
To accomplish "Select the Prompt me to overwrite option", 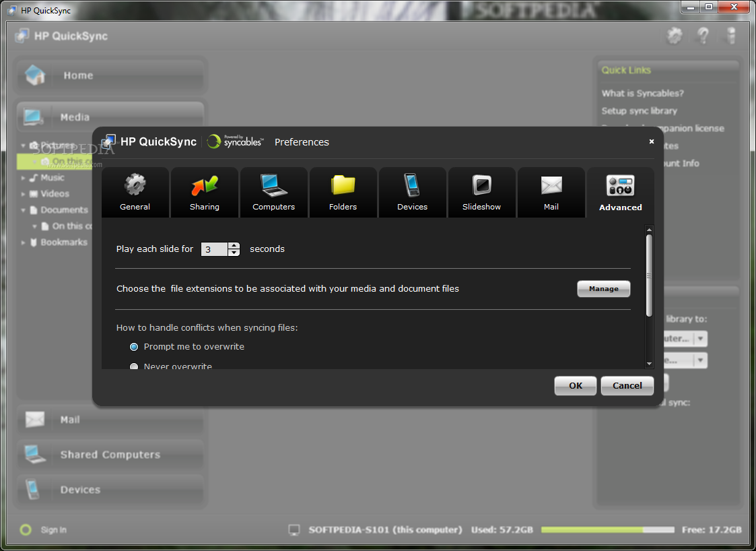I will (134, 347).
